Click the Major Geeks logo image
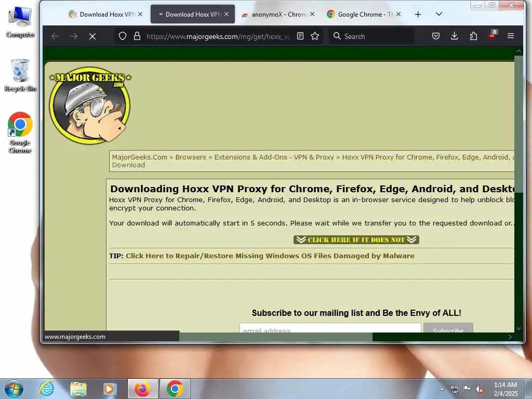 [x=90, y=105]
